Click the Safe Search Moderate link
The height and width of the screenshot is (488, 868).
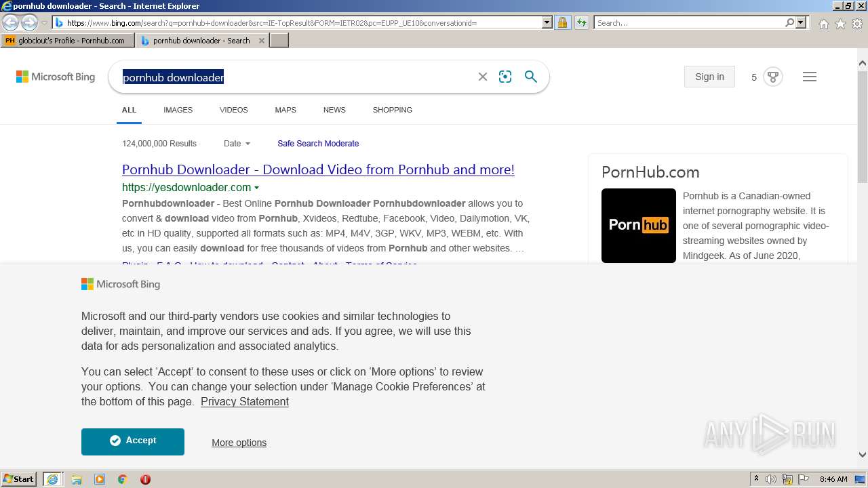318,144
